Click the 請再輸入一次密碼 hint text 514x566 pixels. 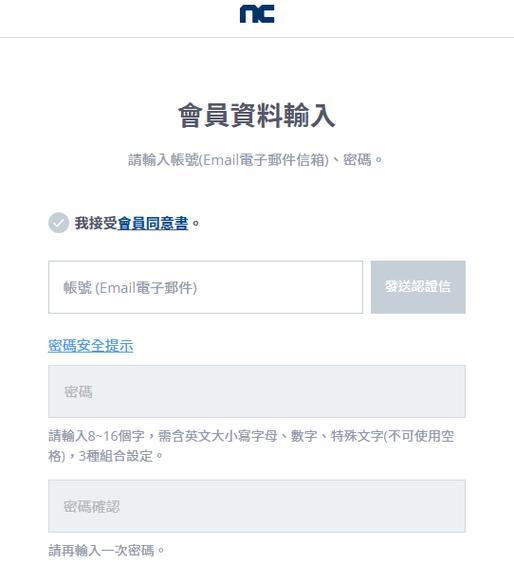click(x=106, y=550)
